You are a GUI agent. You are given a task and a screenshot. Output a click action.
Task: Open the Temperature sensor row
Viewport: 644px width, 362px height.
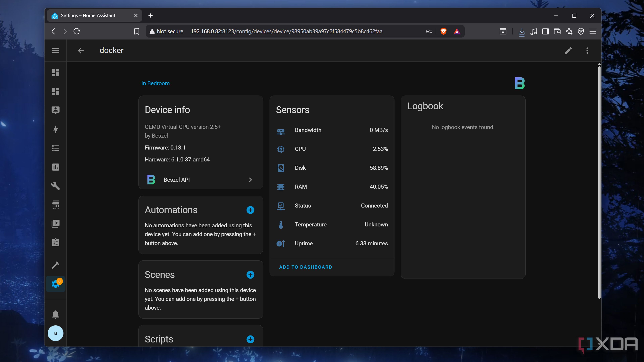(332, 224)
